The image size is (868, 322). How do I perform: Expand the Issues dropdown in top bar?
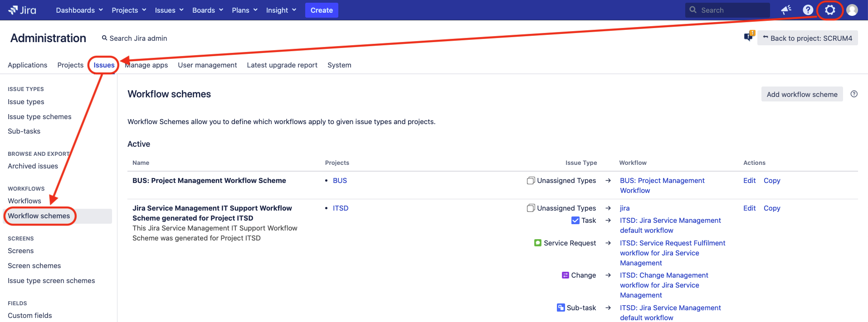169,10
